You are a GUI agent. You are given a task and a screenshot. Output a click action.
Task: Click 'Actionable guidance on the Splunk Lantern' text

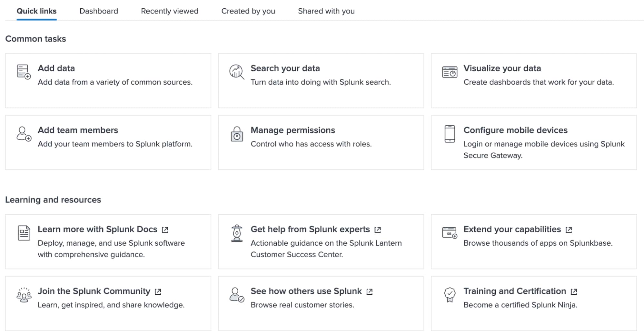(326, 249)
